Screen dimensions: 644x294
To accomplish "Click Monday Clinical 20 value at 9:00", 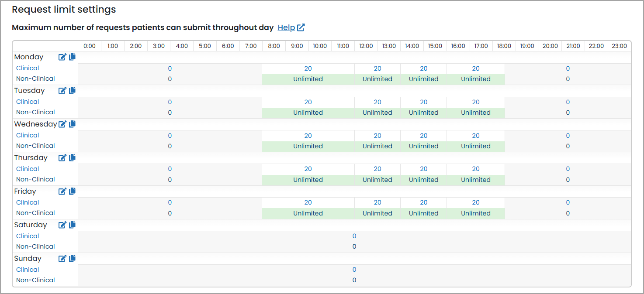I will point(308,68).
